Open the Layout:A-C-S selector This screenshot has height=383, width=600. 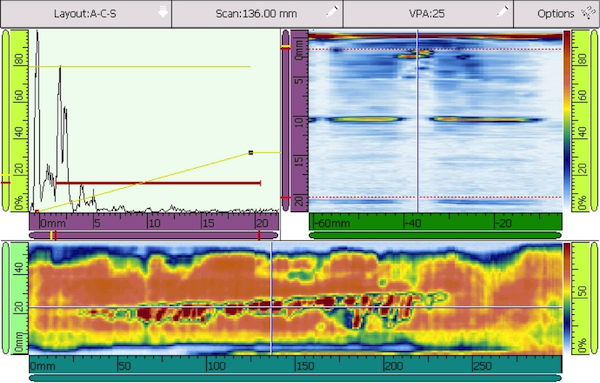coord(86,14)
